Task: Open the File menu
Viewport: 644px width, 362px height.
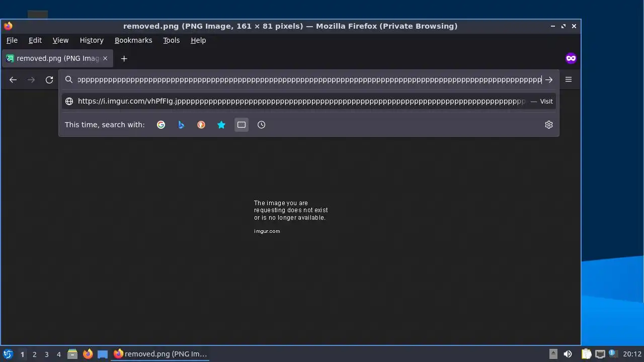Action: click(12, 40)
